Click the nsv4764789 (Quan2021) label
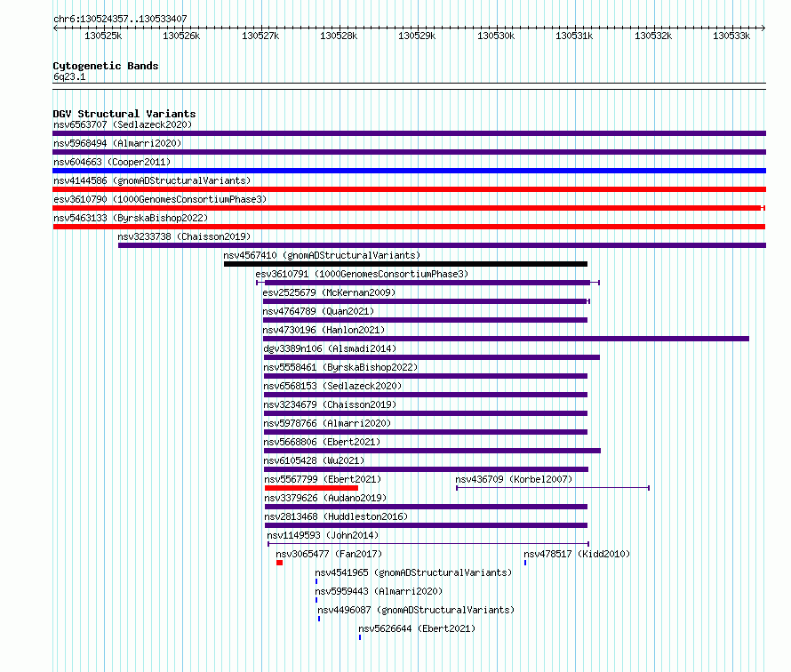791x672 pixels. (318, 311)
